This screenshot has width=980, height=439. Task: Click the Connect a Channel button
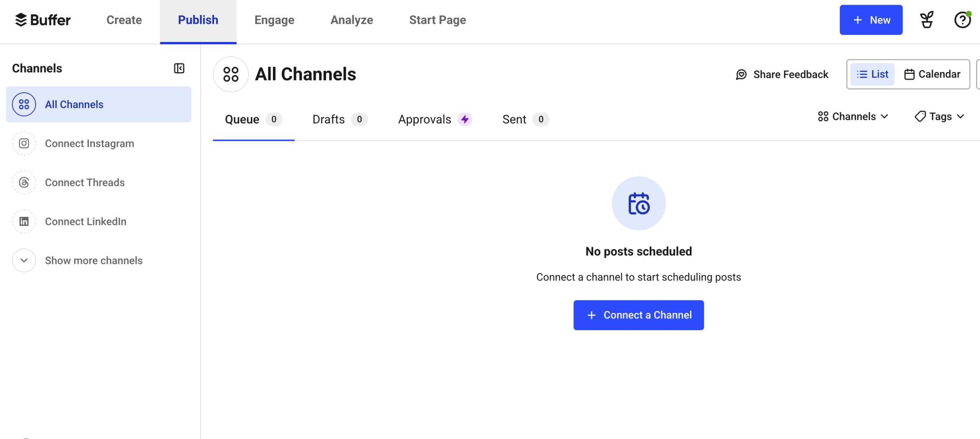(x=639, y=315)
